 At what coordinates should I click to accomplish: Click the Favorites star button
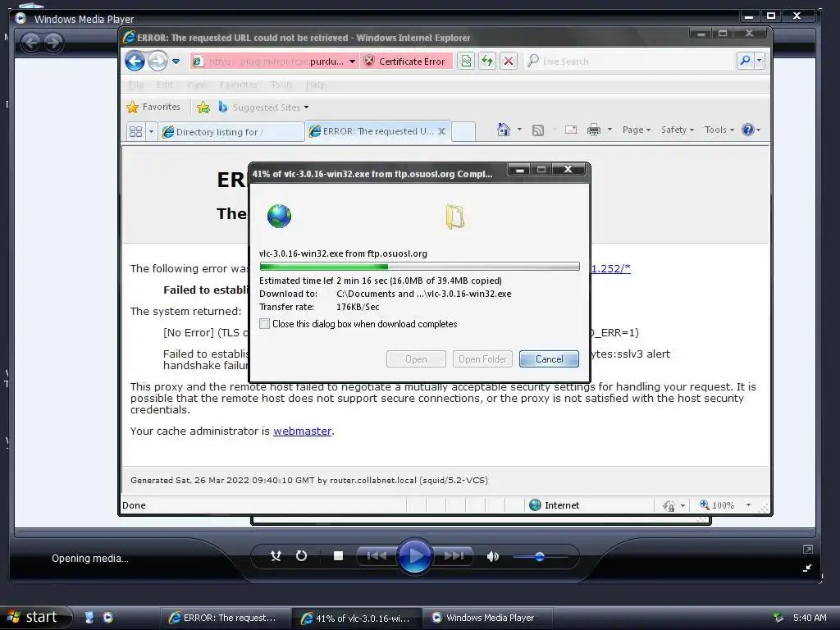click(153, 107)
